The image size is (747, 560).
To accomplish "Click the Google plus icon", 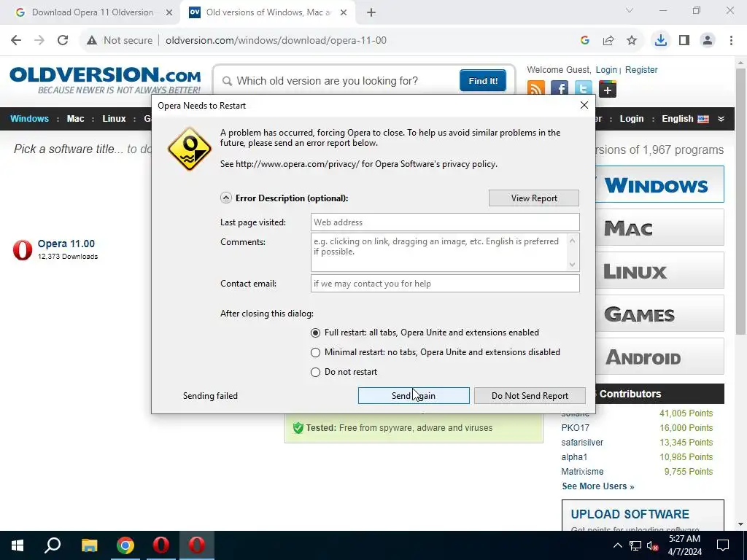I will point(608,89).
